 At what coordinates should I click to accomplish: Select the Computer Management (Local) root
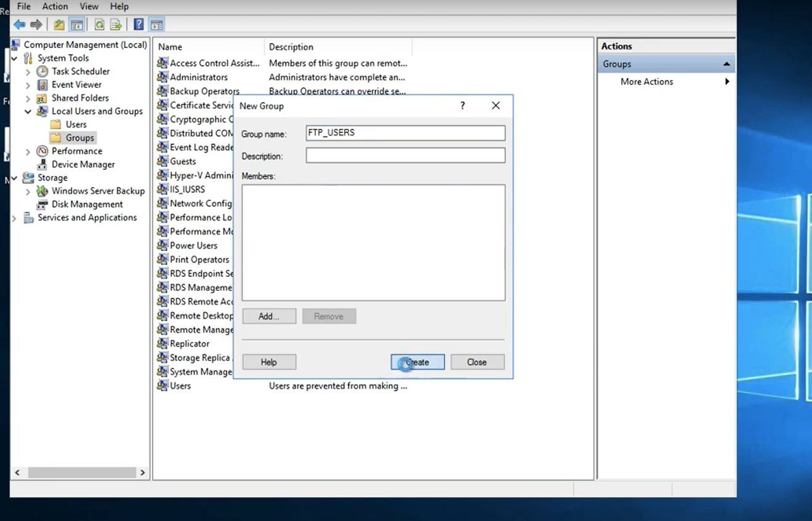[x=86, y=45]
